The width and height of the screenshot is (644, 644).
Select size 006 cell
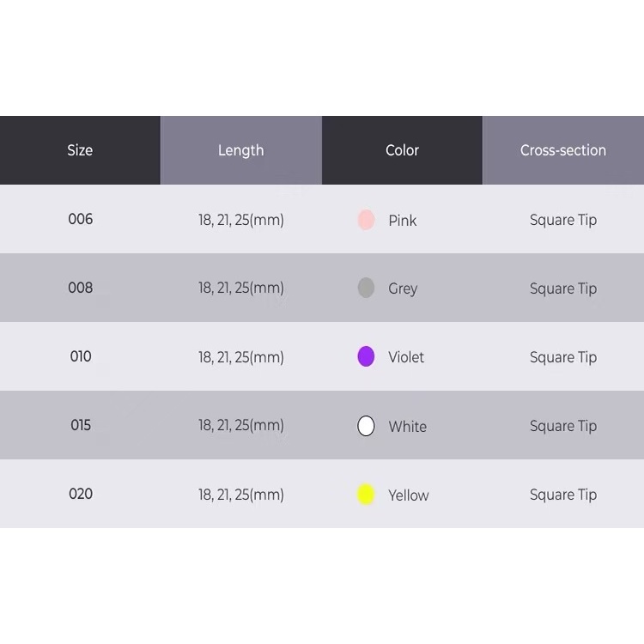pos(80,219)
